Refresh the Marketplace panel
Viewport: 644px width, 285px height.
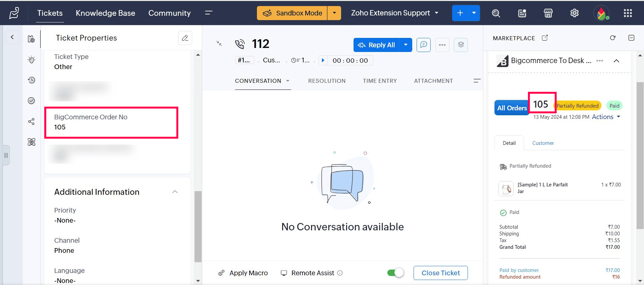612,38
